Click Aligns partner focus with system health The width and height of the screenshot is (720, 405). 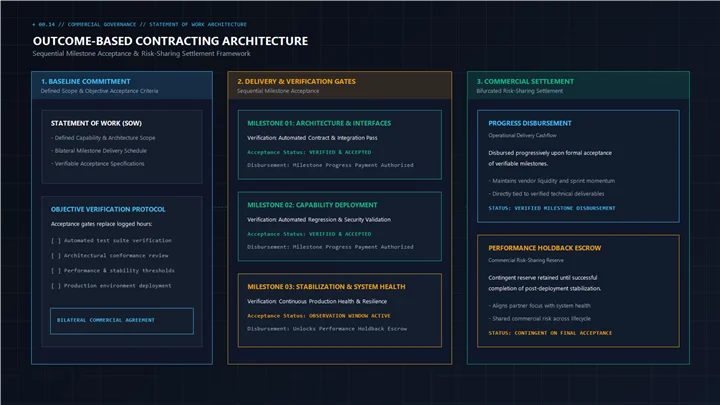click(x=539, y=306)
